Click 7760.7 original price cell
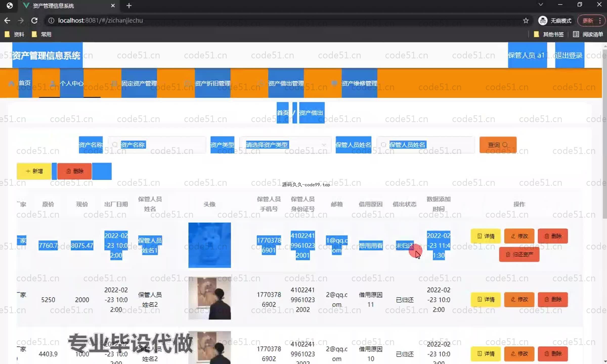This screenshot has width=607, height=364. point(48,245)
